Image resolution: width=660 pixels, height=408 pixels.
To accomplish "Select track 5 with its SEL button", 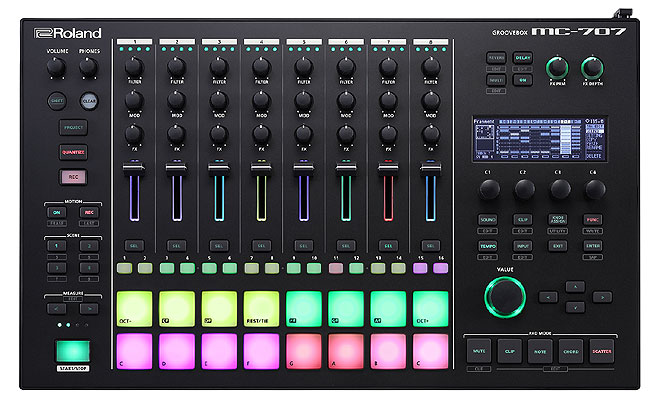I will click(x=303, y=245).
